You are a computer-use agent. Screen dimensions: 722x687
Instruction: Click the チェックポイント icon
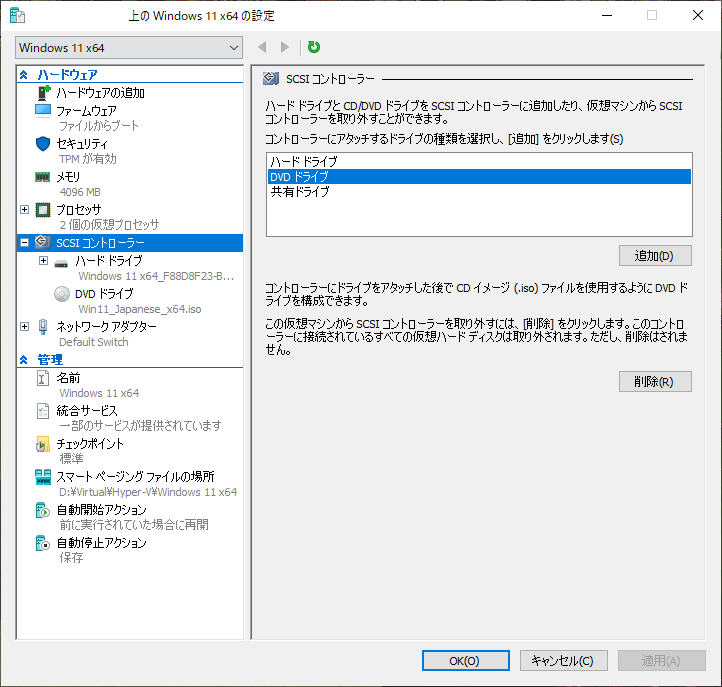(42, 444)
